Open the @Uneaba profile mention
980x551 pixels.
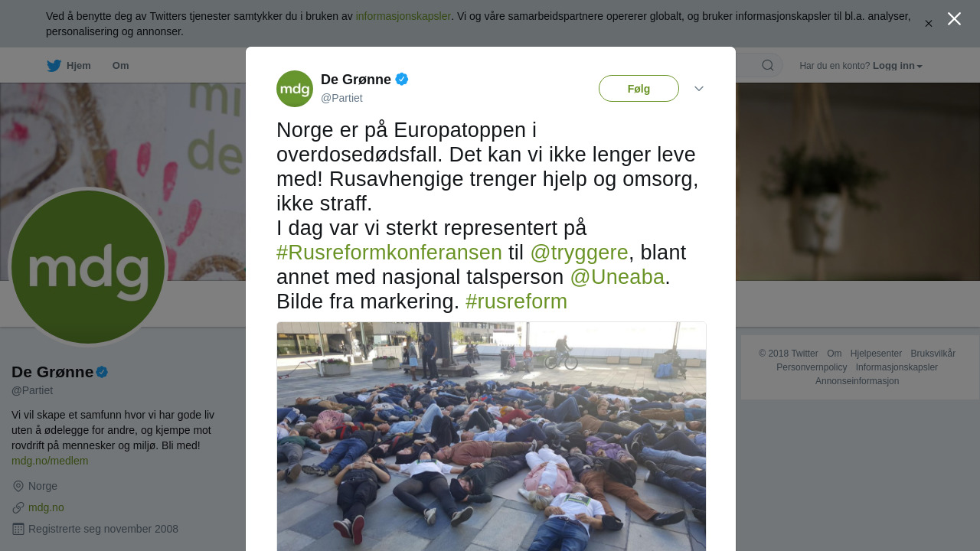pos(617,277)
